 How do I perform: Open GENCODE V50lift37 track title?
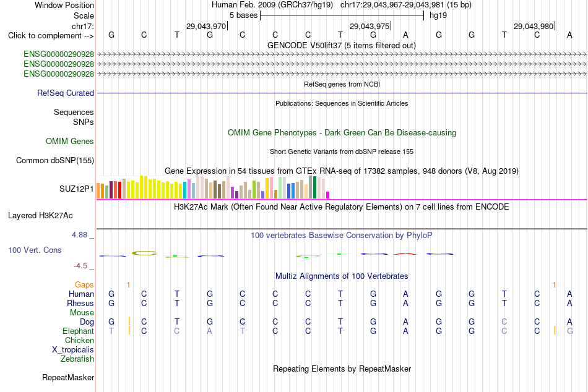tap(341, 45)
